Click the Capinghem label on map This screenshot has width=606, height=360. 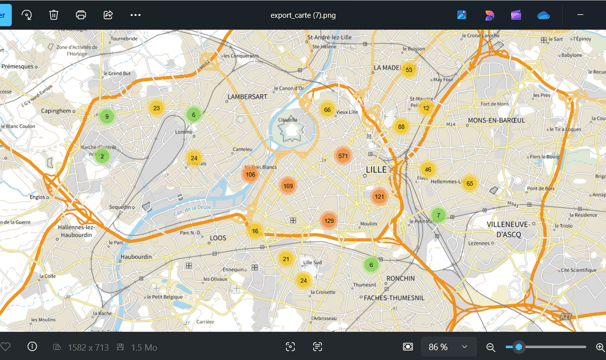(56, 111)
